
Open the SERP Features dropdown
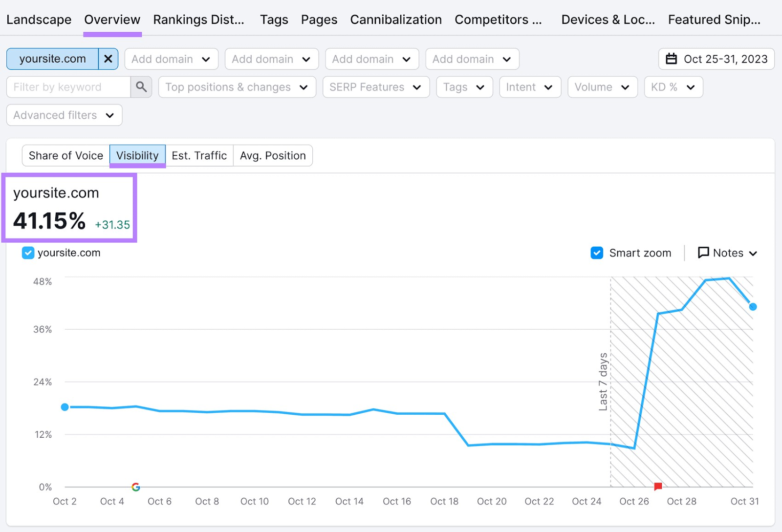[x=375, y=87]
